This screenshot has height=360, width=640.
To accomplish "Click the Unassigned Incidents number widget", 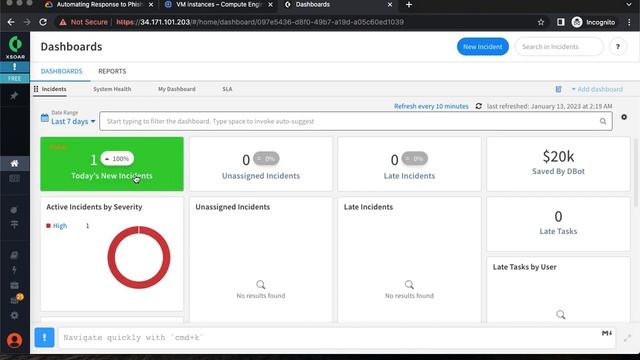I will pos(261,164).
